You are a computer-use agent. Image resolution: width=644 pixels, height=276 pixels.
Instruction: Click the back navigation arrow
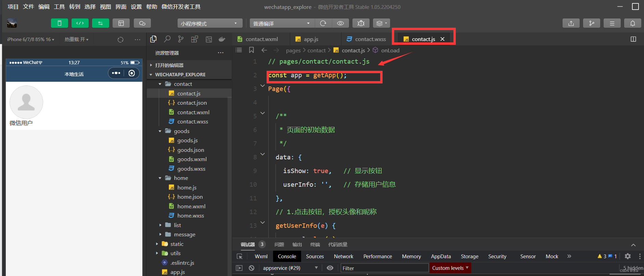point(264,50)
